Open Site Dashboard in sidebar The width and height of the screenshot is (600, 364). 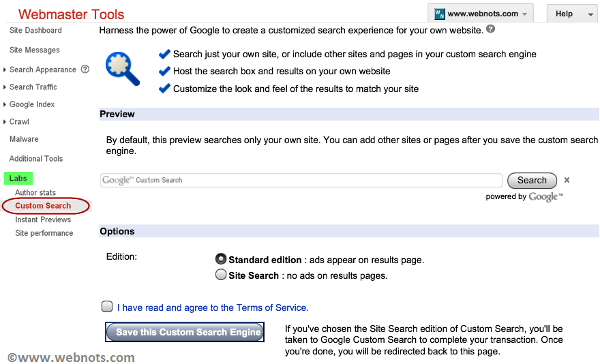(35, 30)
